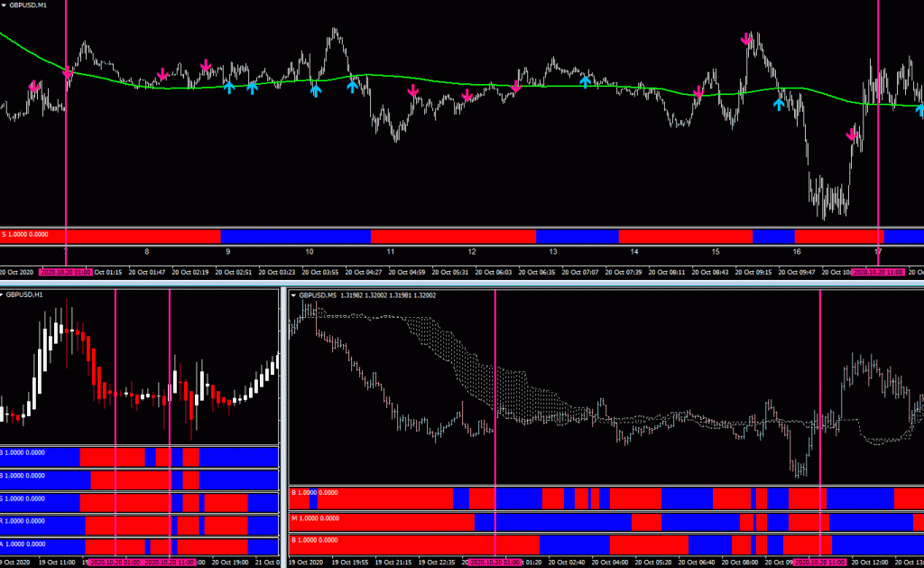Select the blue up arrow between hours 13 and 14 on M1
The width and height of the screenshot is (924, 568).
(585, 81)
